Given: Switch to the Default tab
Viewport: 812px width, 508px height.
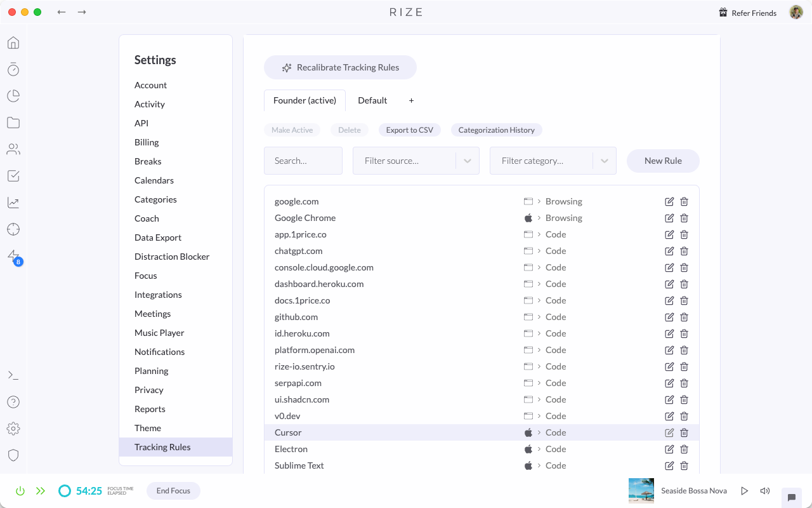Looking at the screenshot, I should [372, 100].
